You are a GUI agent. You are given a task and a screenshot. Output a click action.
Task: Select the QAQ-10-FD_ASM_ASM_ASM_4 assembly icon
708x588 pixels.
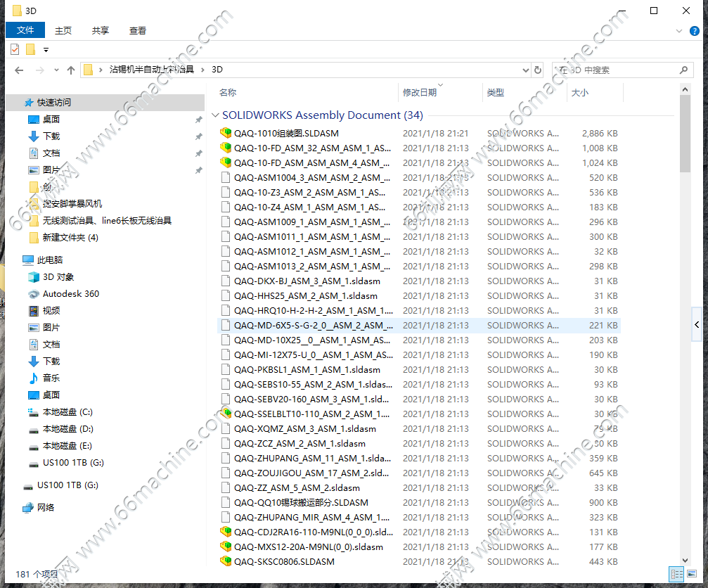click(x=226, y=162)
